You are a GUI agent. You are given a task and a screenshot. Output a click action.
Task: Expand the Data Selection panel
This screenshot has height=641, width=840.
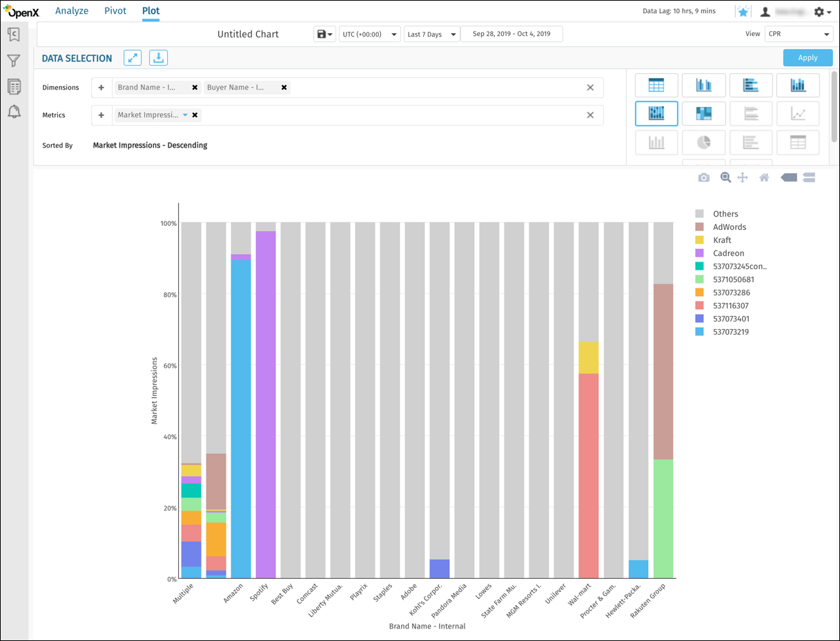pyautogui.click(x=133, y=58)
